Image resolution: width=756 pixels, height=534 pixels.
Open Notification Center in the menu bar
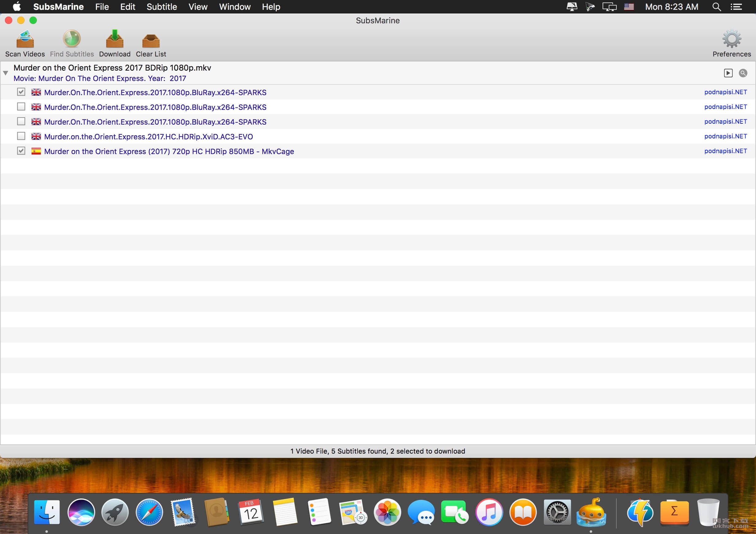(736, 6)
